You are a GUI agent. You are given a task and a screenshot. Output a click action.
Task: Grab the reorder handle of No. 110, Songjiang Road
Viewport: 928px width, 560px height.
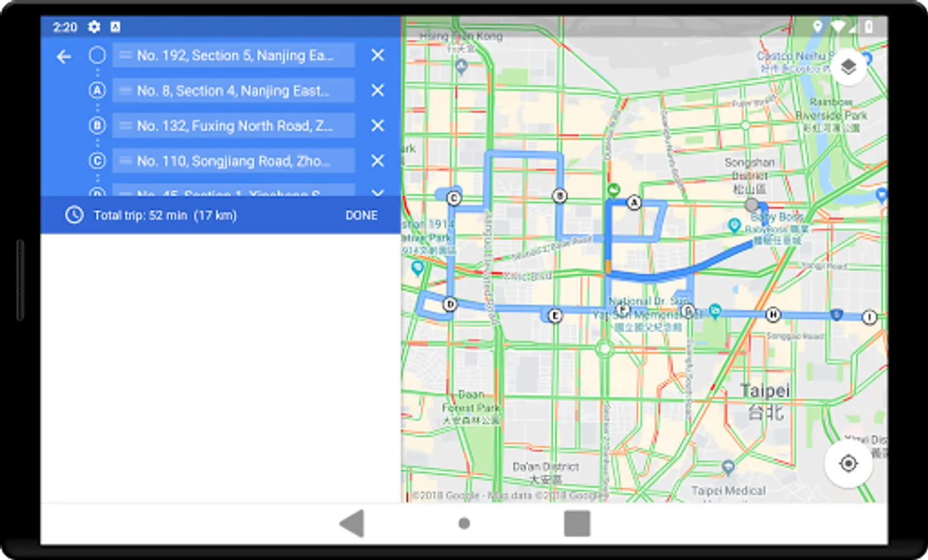pos(125,161)
